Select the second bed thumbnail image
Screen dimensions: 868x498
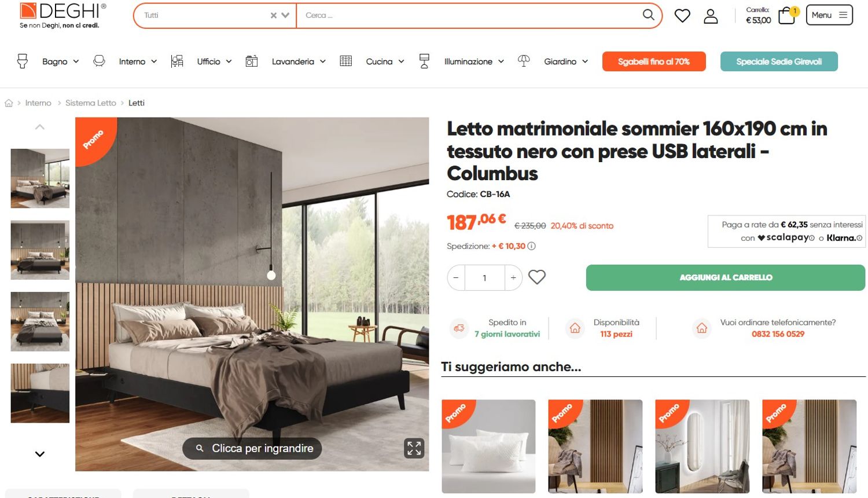click(x=40, y=250)
